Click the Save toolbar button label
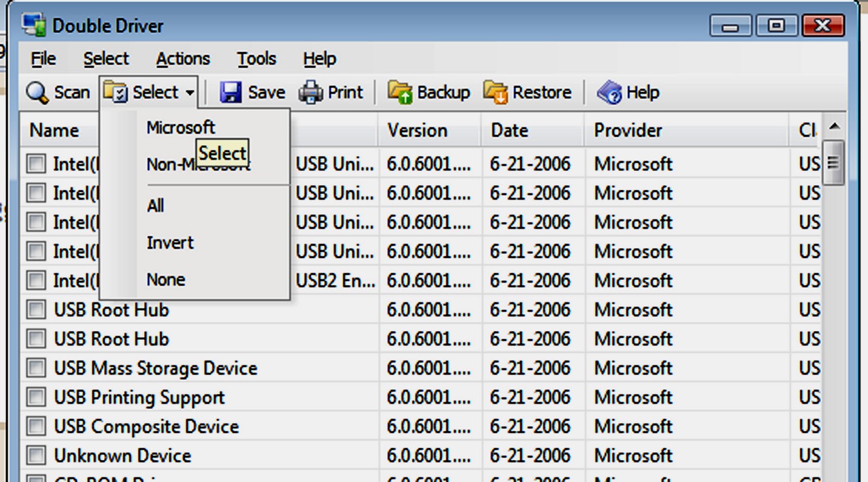Image resolution: width=868 pixels, height=482 pixels. tap(266, 93)
